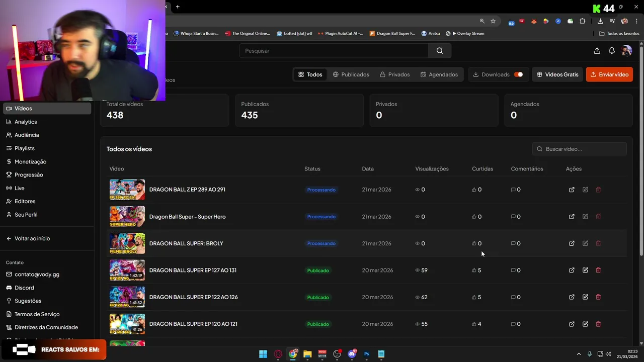This screenshot has width=644, height=362.
Task: Show hidden system tray icons
Action: (579, 354)
